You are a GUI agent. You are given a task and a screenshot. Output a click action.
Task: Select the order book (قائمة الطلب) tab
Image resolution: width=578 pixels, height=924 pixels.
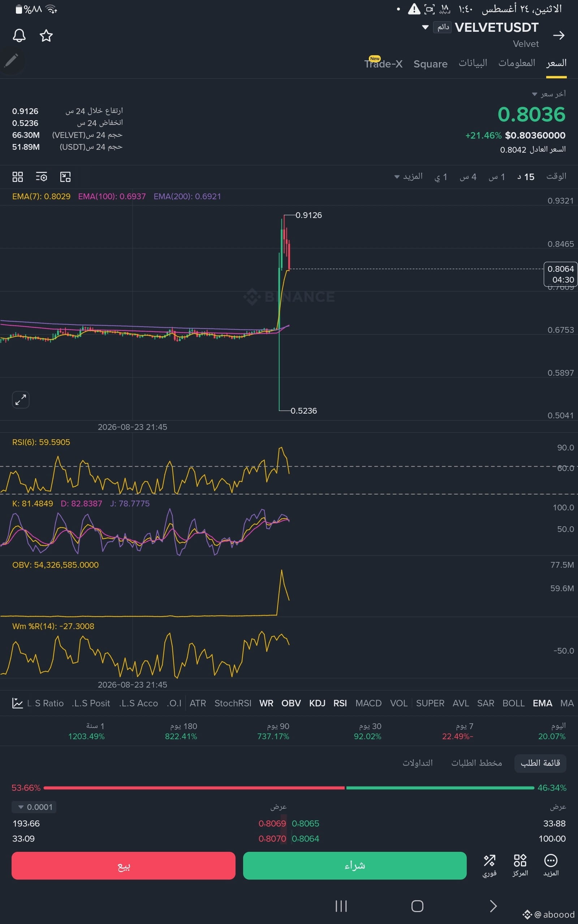(540, 763)
